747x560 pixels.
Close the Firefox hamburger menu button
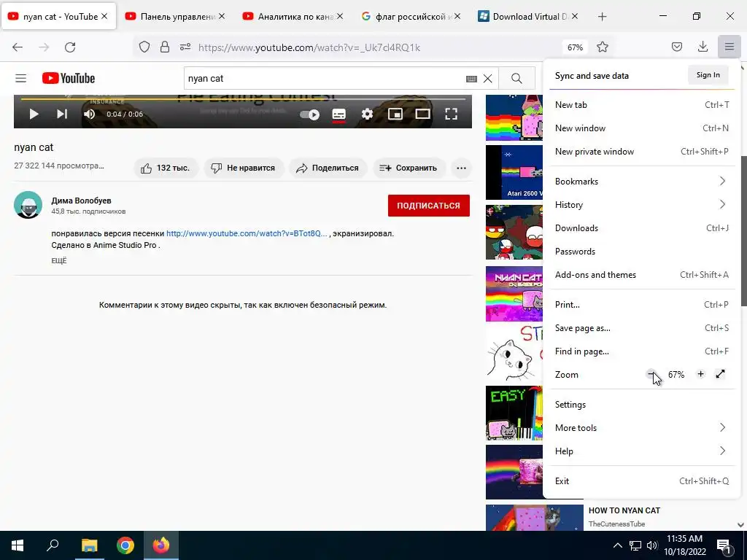pos(729,47)
